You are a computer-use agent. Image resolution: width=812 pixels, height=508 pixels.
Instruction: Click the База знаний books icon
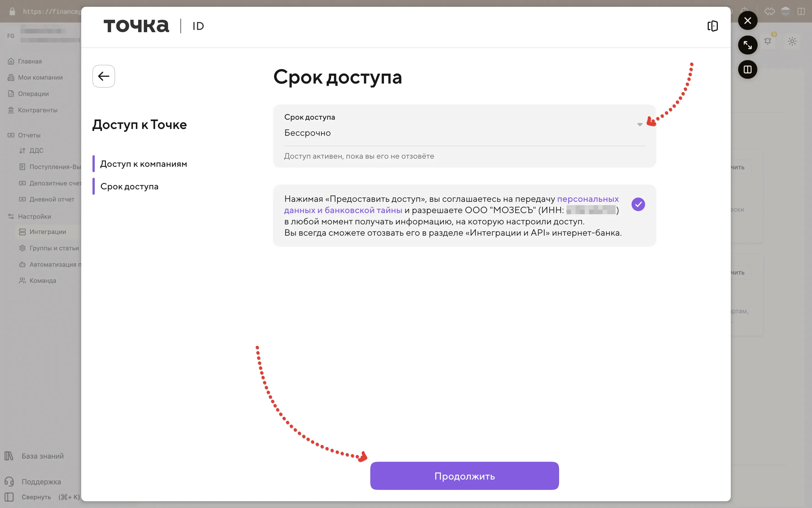point(9,456)
